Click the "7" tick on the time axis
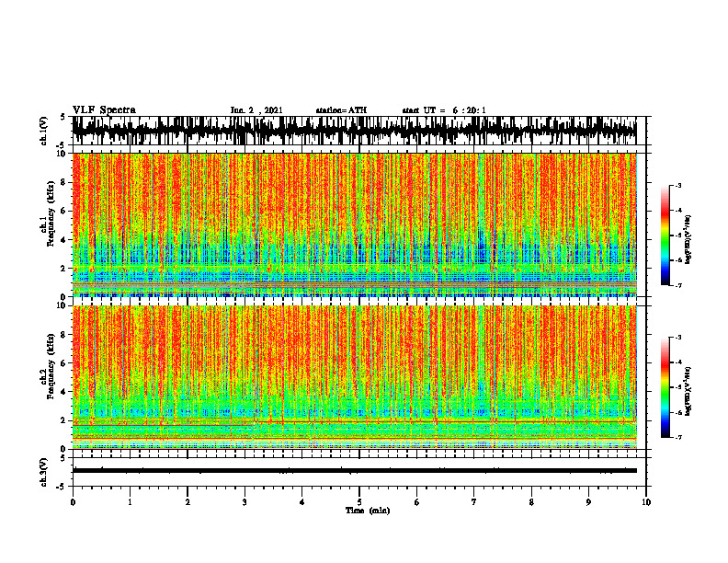 (474, 502)
